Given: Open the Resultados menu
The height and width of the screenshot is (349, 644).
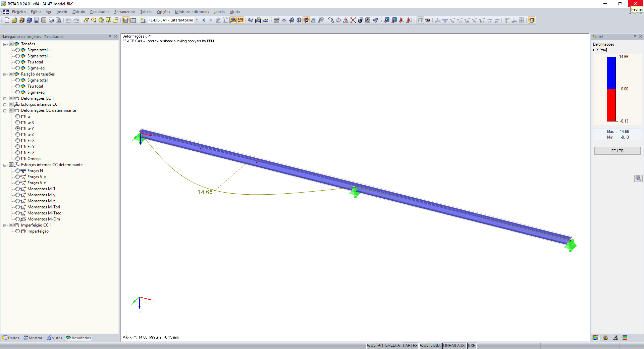Looking at the screenshot, I should pos(100,12).
